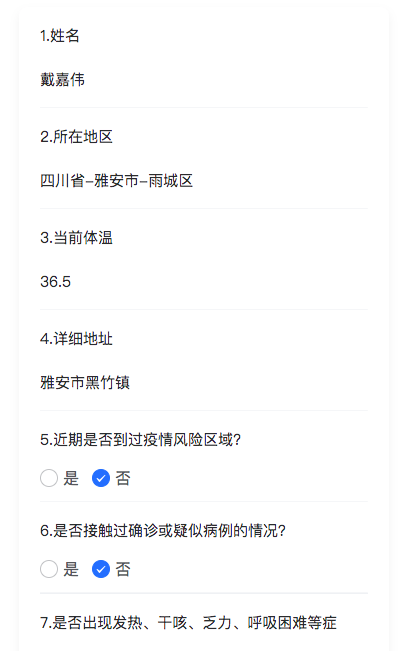Select 是 for question 6 confirmed case contact
This screenshot has height=651, width=406.
click(49, 569)
